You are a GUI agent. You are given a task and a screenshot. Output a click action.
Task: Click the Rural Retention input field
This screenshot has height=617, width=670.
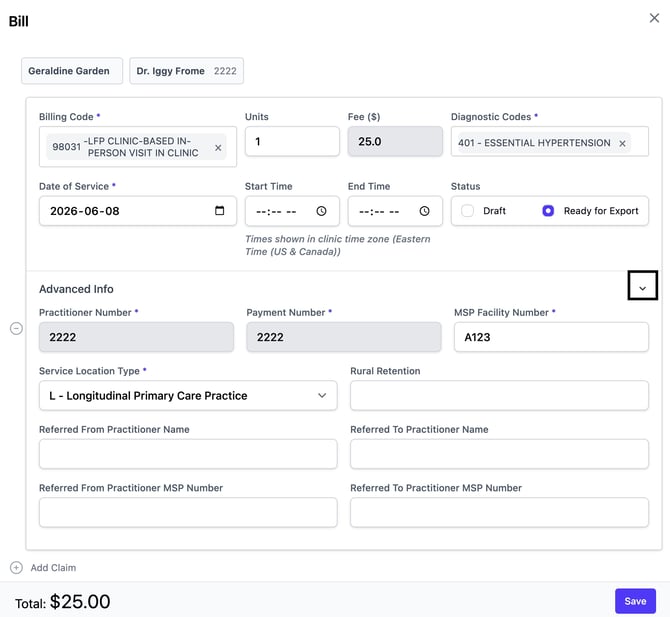[499, 396]
